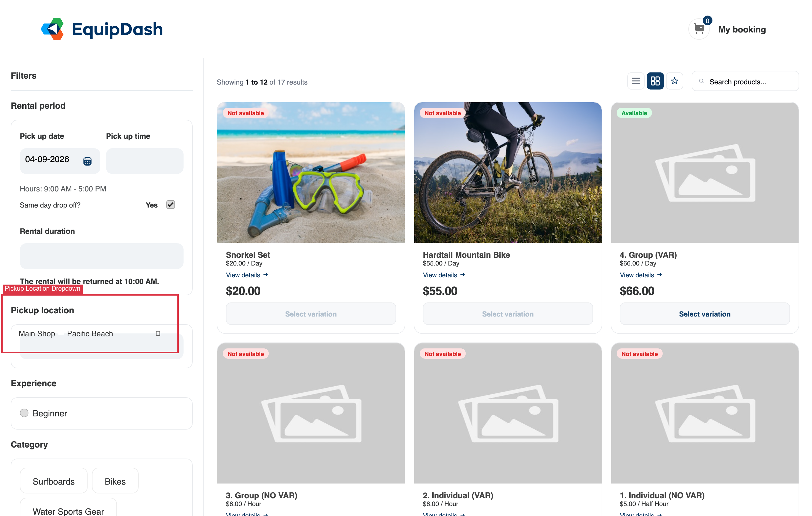812x516 pixels.
Task: Open the Pick up time field
Action: (145, 161)
